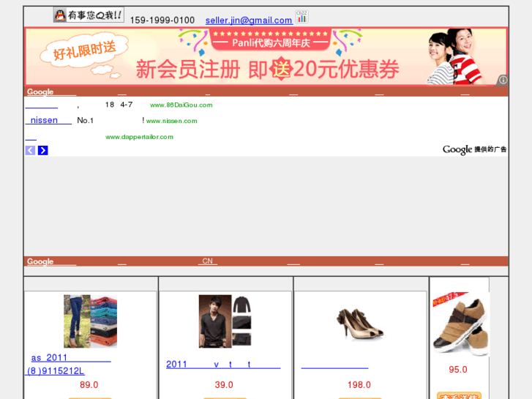Image resolution: width=532 pixels, height=399 pixels.
Task: Open the www.86DaiGou.com ad link
Action: (181, 105)
